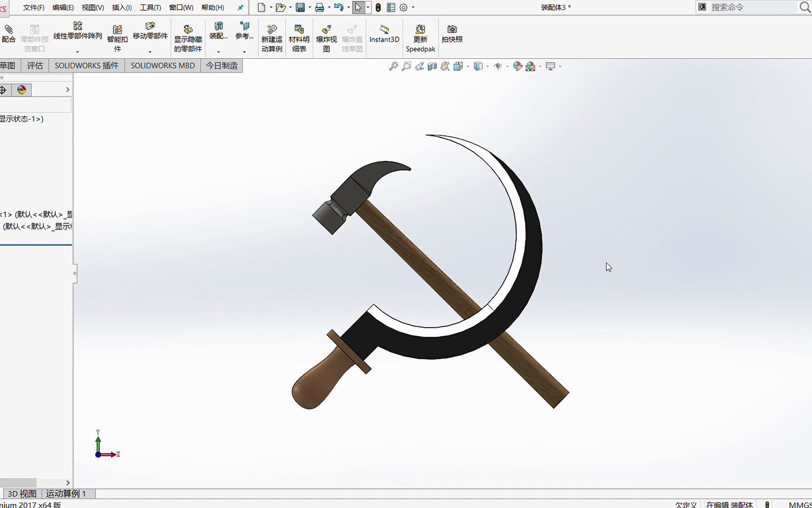Expand dropdown arrow beside Print icon
The height and width of the screenshot is (508, 812).
pos(329,7)
